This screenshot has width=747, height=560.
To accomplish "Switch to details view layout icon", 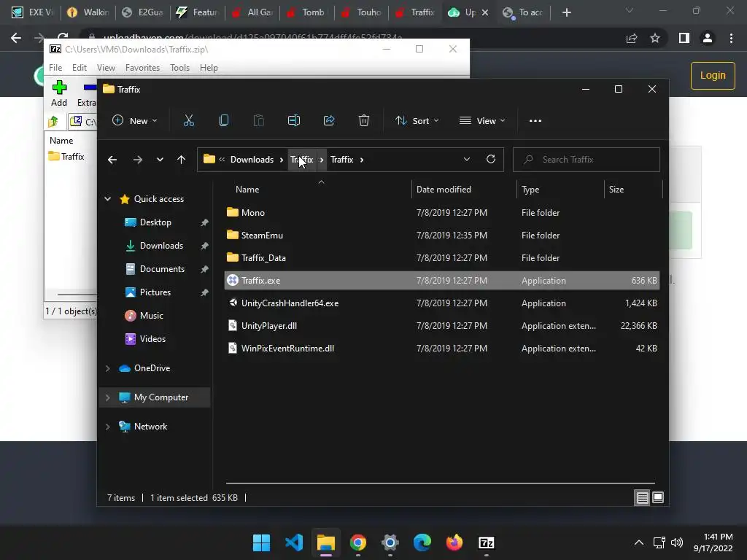I will point(642,497).
